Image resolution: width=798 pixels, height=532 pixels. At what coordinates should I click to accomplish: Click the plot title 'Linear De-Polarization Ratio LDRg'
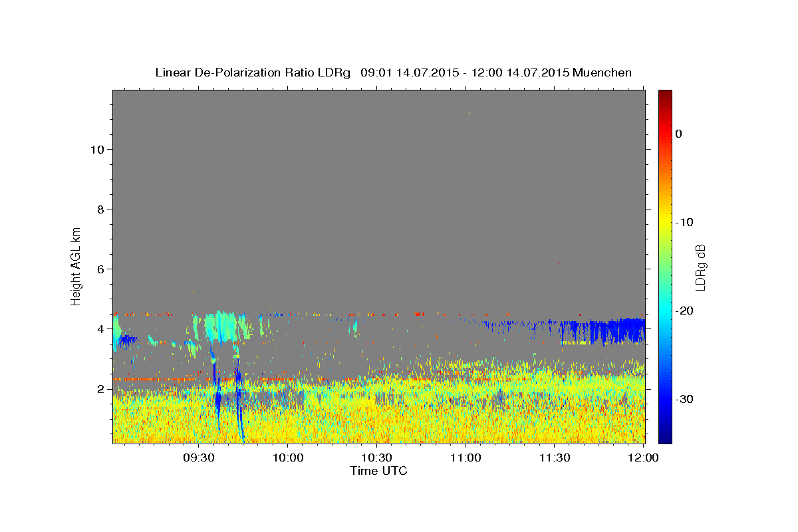coord(252,72)
